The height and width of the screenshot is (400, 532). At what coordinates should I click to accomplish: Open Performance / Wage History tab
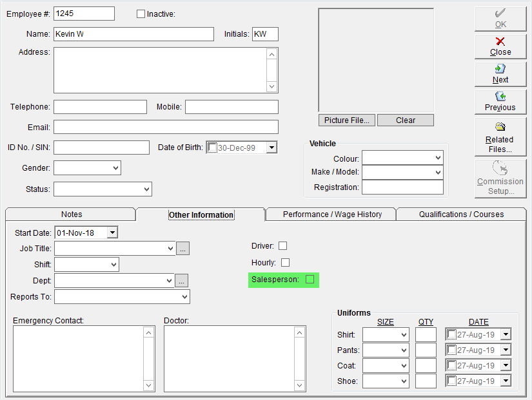[332, 214]
